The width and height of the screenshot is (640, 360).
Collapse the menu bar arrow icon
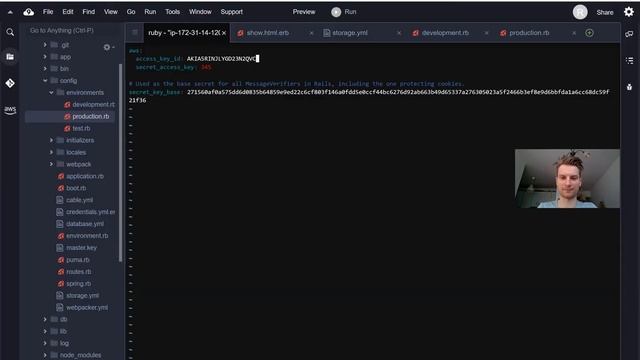click(10, 12)
